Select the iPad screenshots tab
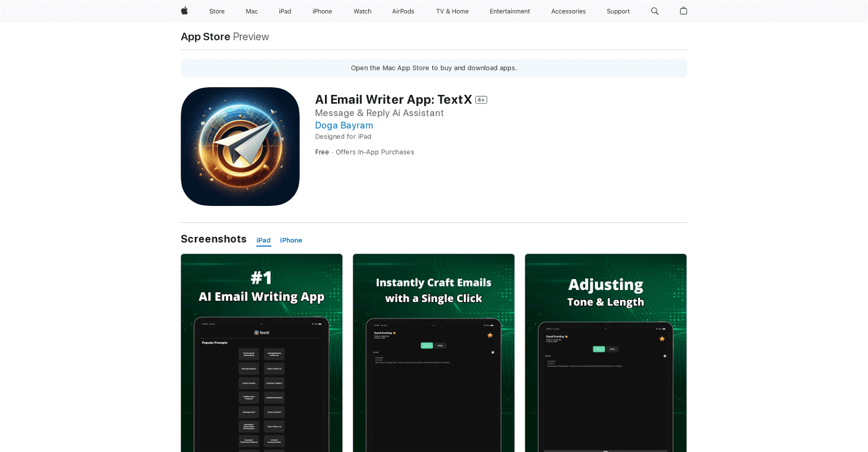The height and width of the screenshot is (452, 868). click(x=264, y=240)
